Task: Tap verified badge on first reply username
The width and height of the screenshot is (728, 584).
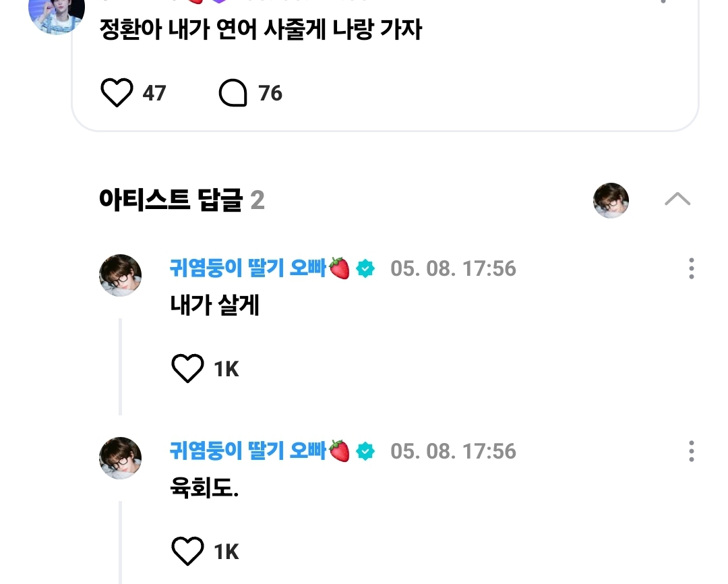Action: [x=365, y=269]
